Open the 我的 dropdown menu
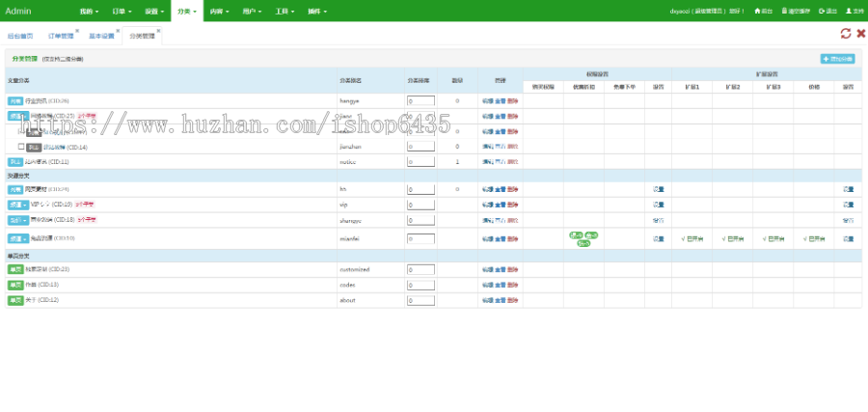 pyautogui.click(x=89, y=11)
